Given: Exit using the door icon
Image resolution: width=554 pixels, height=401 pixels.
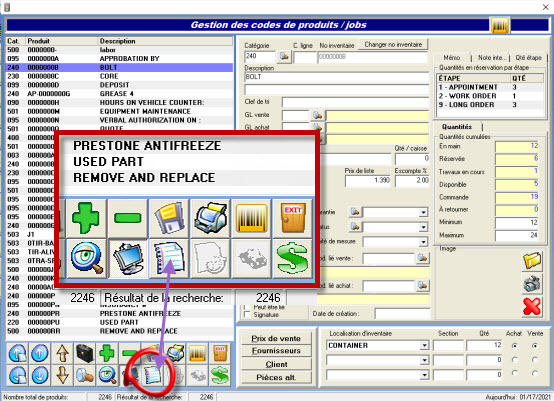Looking at the screenshot, I should 220,353.
